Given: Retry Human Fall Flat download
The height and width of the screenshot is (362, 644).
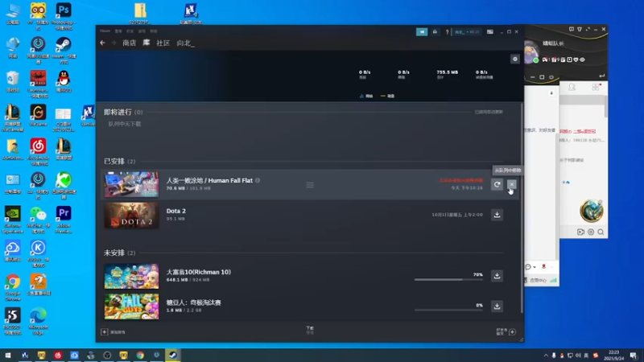Looking at the screenshot, I should [x=497, y=185].
